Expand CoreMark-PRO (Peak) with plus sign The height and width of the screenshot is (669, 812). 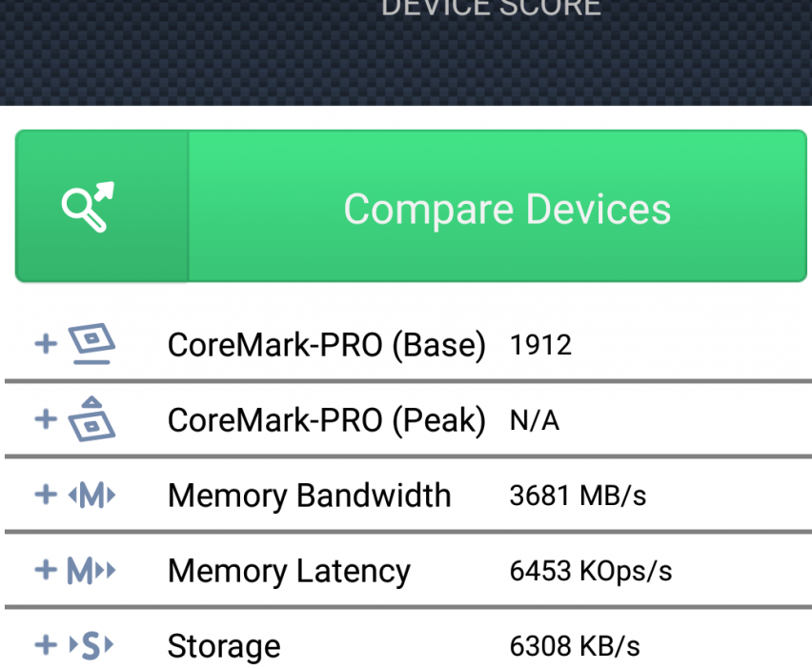click(x=46, y=419)
